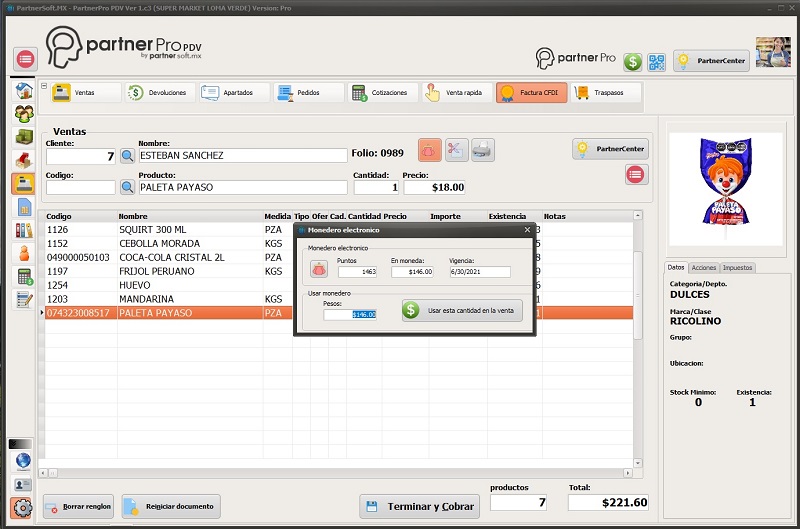Open the blue SIM card sidebar icon

pos(23,207)
